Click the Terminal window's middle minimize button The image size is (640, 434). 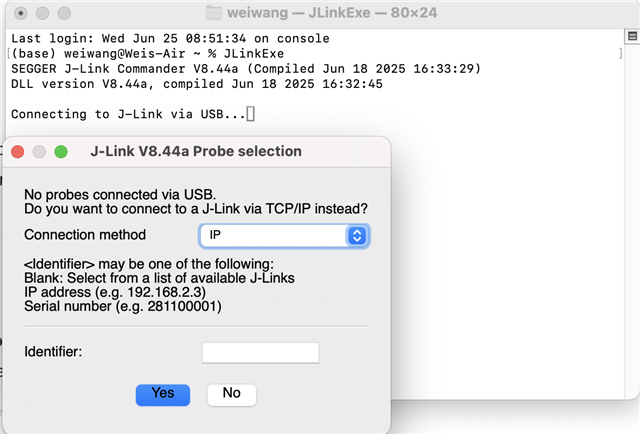(x=42, y=13)
